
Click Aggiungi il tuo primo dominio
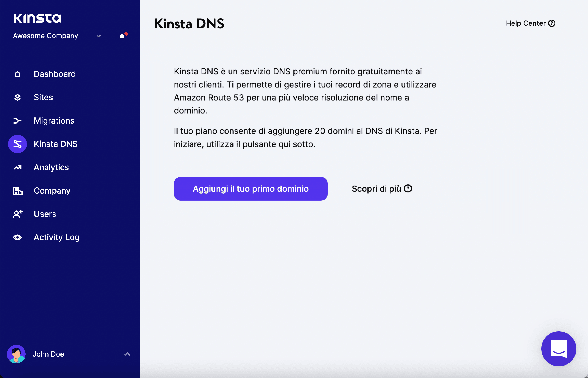(250, 188)
